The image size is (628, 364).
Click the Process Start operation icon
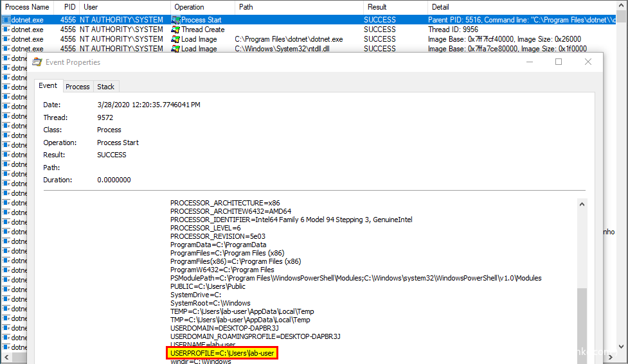(175, 20)
